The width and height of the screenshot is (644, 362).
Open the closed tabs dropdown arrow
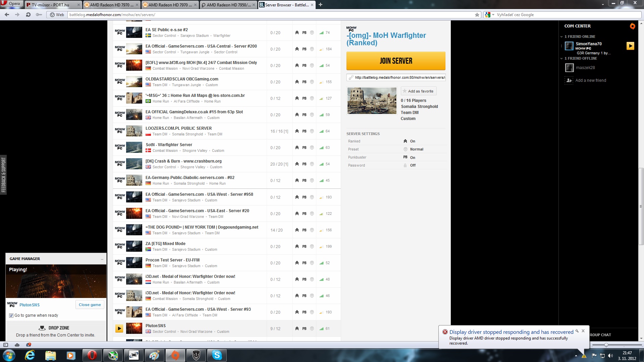tap(603, 5)
